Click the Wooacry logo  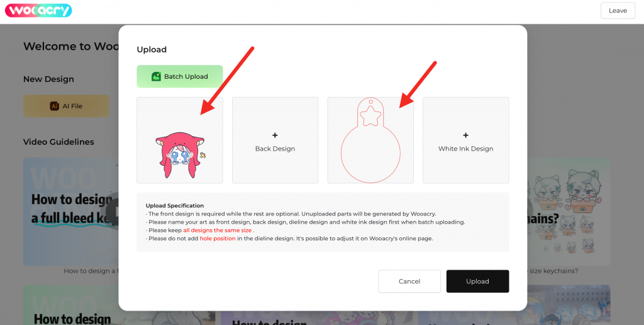pyautogui.click(x=38, y=11)
